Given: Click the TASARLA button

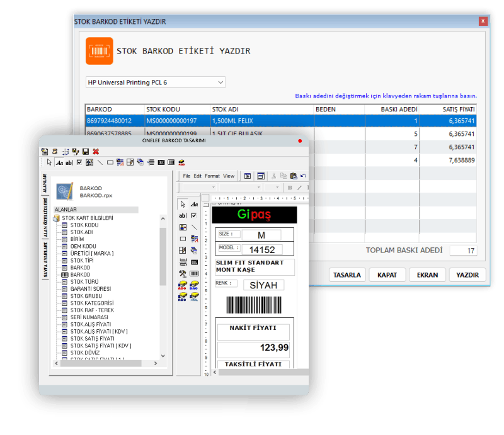Looking at the screenshot, I should point(347,275).
